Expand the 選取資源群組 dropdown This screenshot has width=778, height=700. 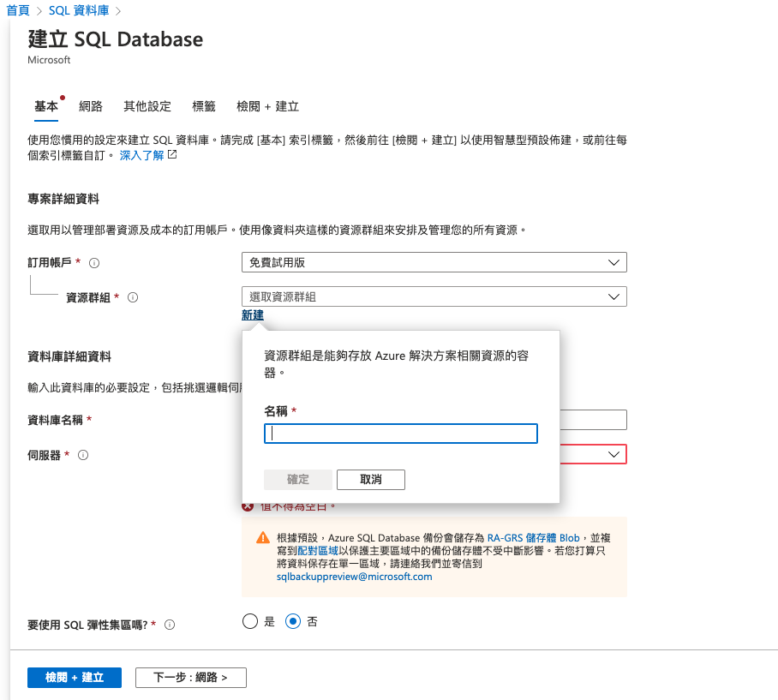(x=434, y=296)
